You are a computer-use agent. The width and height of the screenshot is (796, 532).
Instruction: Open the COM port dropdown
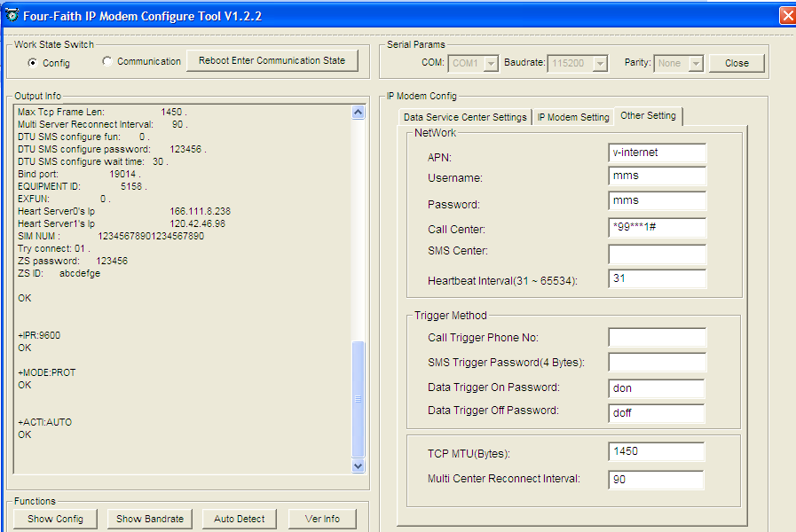point(491,63)
